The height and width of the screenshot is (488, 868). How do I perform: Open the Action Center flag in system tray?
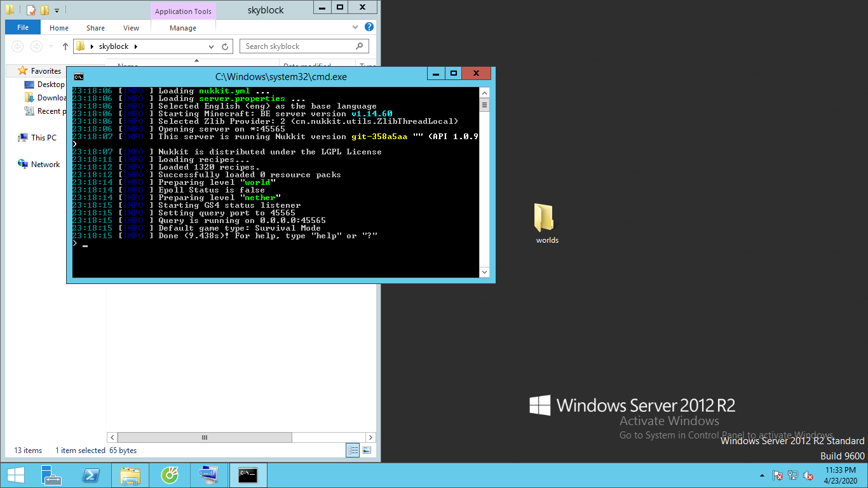click(777, 475)
